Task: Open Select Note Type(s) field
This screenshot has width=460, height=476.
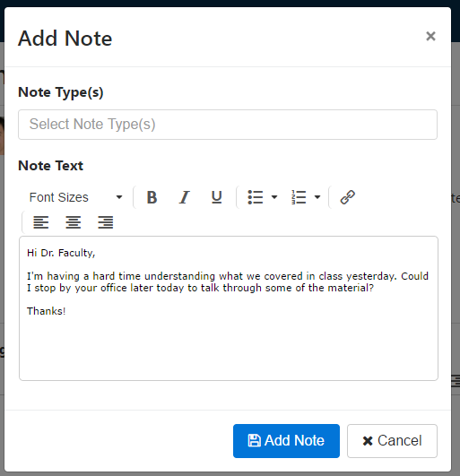Action: tap(228, 125)
